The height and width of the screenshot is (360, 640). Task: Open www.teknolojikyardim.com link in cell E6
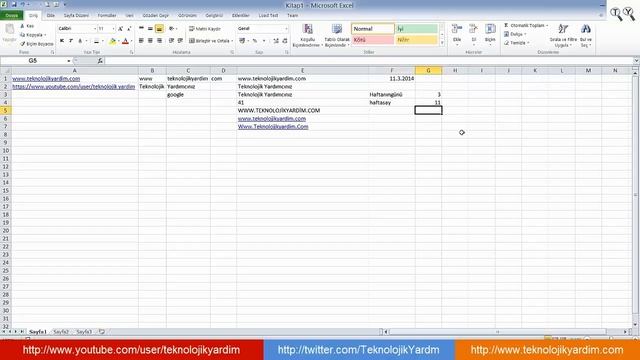(x=272, y=118)
